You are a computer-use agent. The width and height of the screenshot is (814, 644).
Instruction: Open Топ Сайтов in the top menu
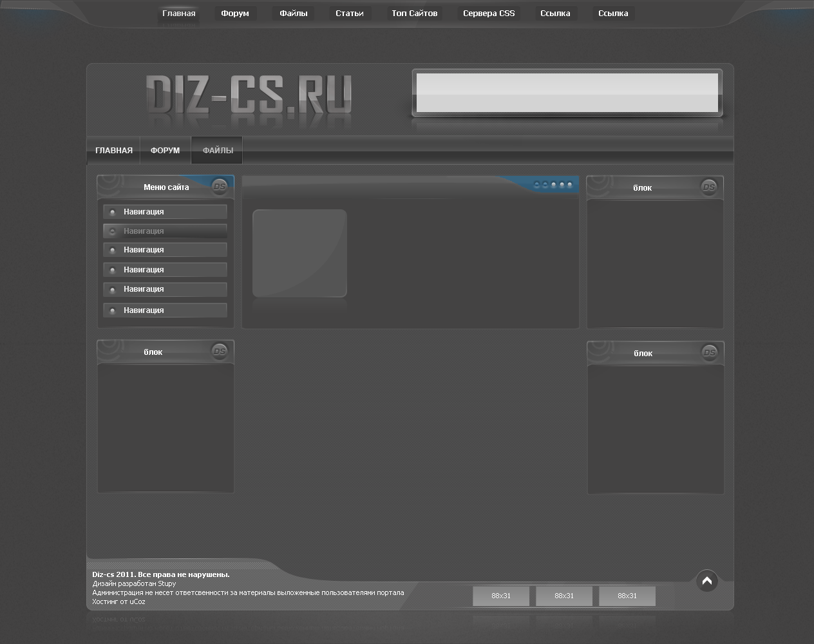point(415,14)
